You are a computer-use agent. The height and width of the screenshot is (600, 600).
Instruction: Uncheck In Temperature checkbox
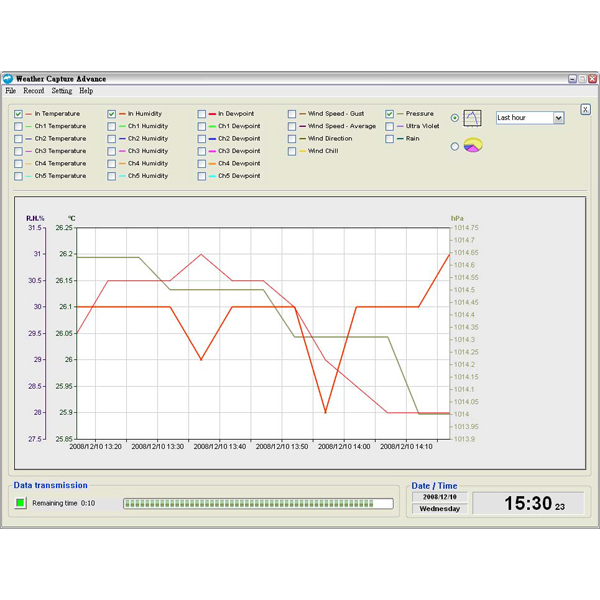tap(18, 114)
